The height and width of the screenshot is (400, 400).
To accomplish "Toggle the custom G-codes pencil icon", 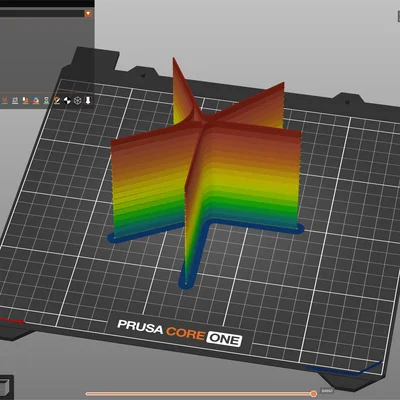I will [57, 100].
